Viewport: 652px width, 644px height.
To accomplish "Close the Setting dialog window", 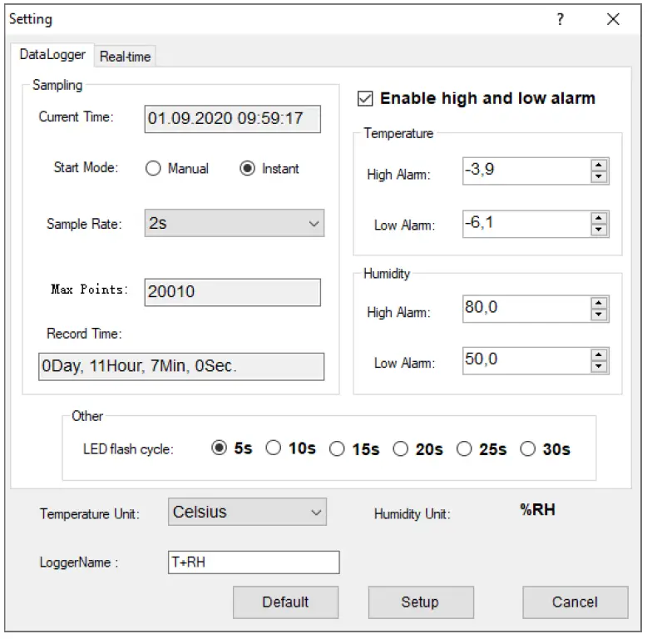I will pos(613,19).
